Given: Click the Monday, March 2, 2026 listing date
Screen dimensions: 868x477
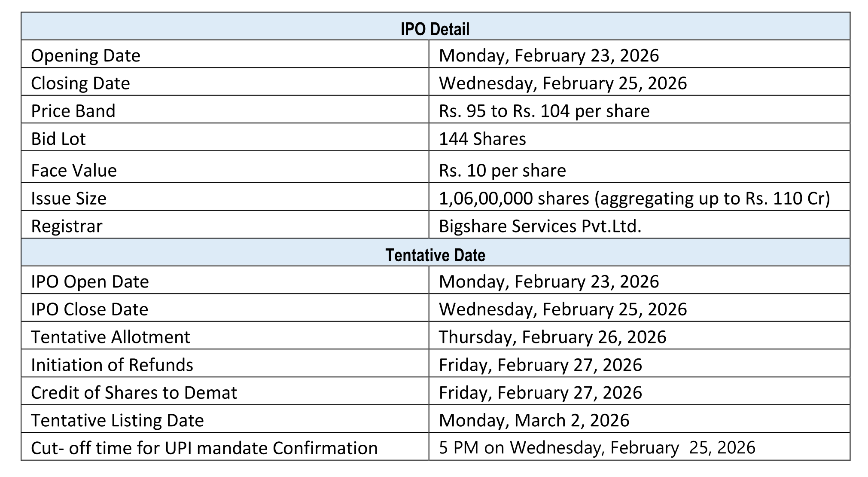Looking at the screenshot, I should coord(534,420).
